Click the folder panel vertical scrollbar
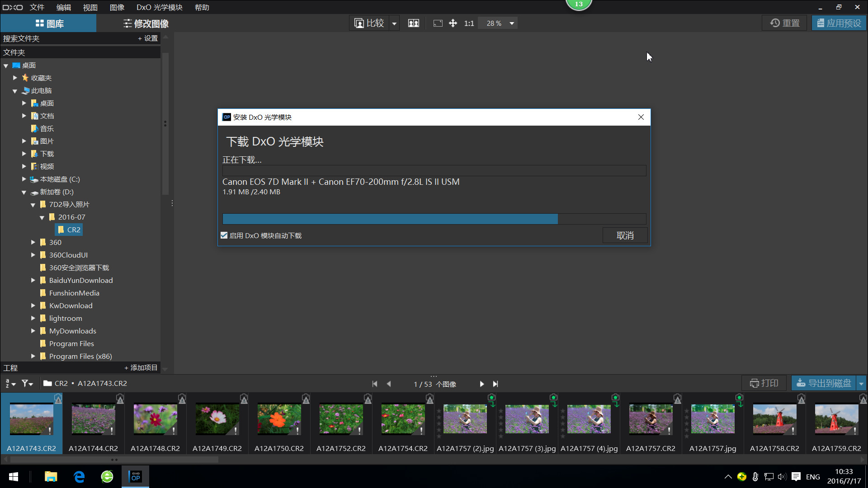This screenshot has width=868, height=488. [x=165, y=123]
